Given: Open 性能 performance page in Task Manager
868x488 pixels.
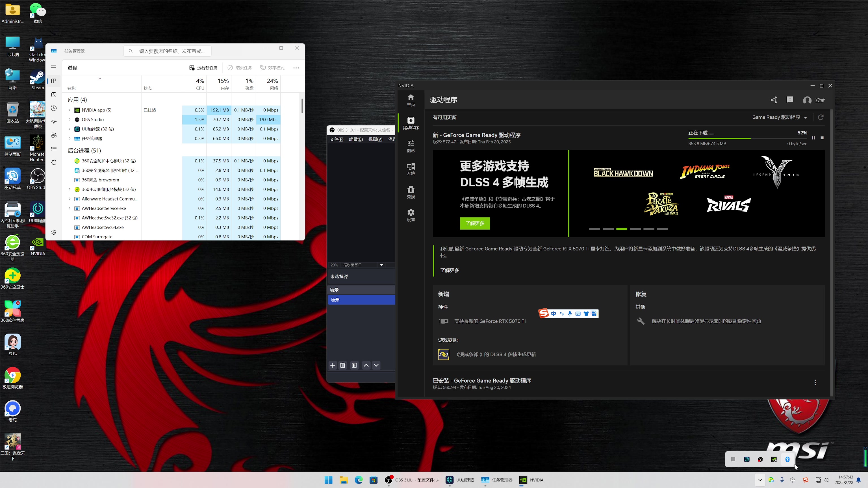Looking at the screenshot, I should (x=54, y=95).
